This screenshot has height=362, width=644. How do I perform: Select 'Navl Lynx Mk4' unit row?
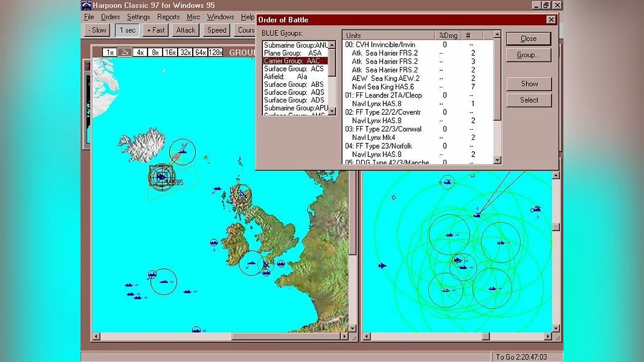tap(417, 137)
